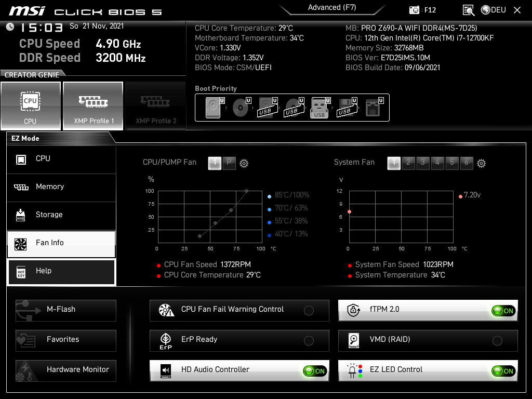This screenshot has width=532, height=399.
Task: Turn off the HD Audio Controller
Action: pyautogui.click(x=315, y=371)
